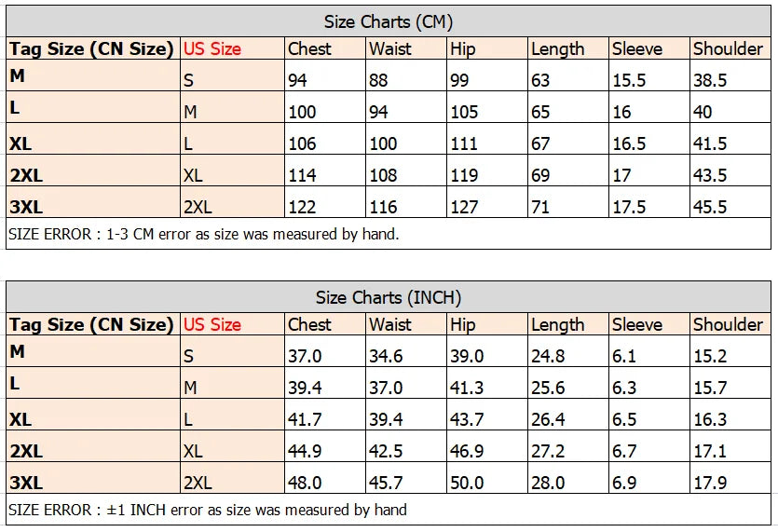Select the "Chest" header in the INCH chart
This screenshot has width=778, height=532.
[x=309, y=325]
